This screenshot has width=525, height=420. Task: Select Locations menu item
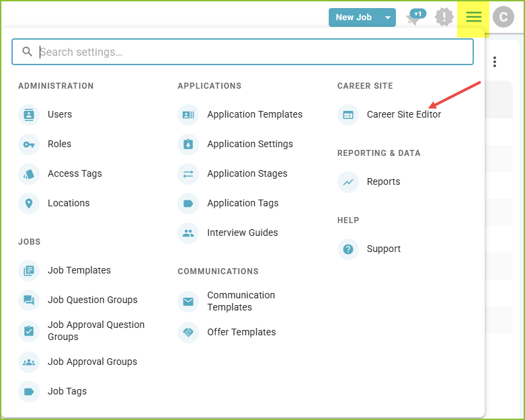[x=69, y=203]
